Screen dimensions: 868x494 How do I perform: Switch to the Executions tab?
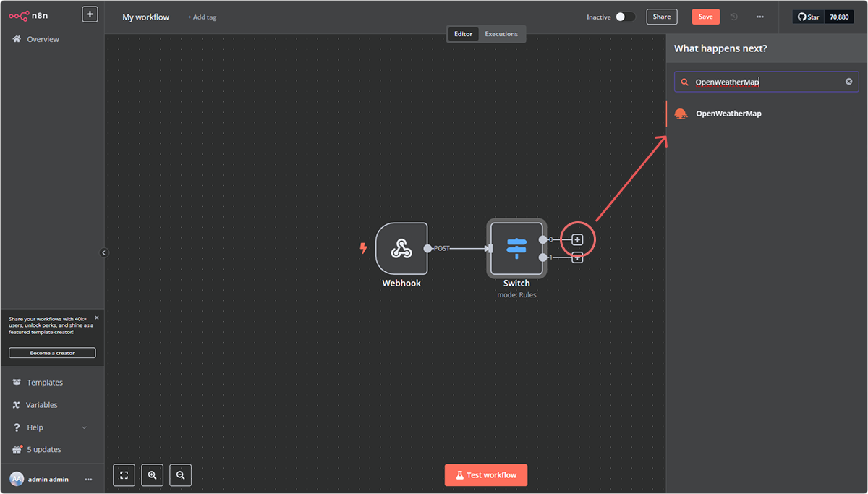coord(501,34)
